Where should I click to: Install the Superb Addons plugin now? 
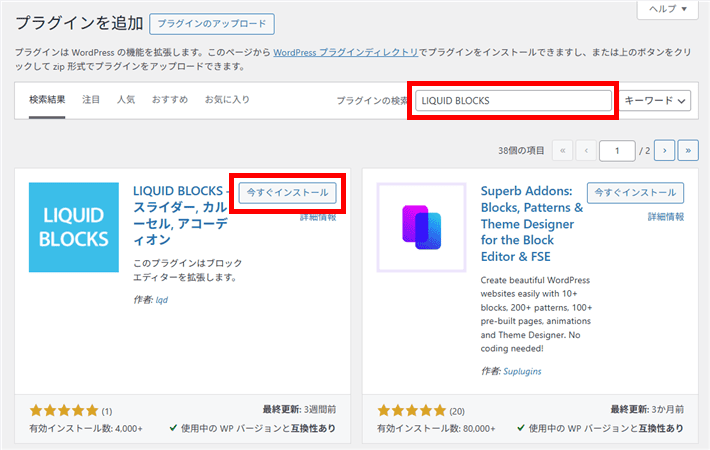(x=635, y=193)
